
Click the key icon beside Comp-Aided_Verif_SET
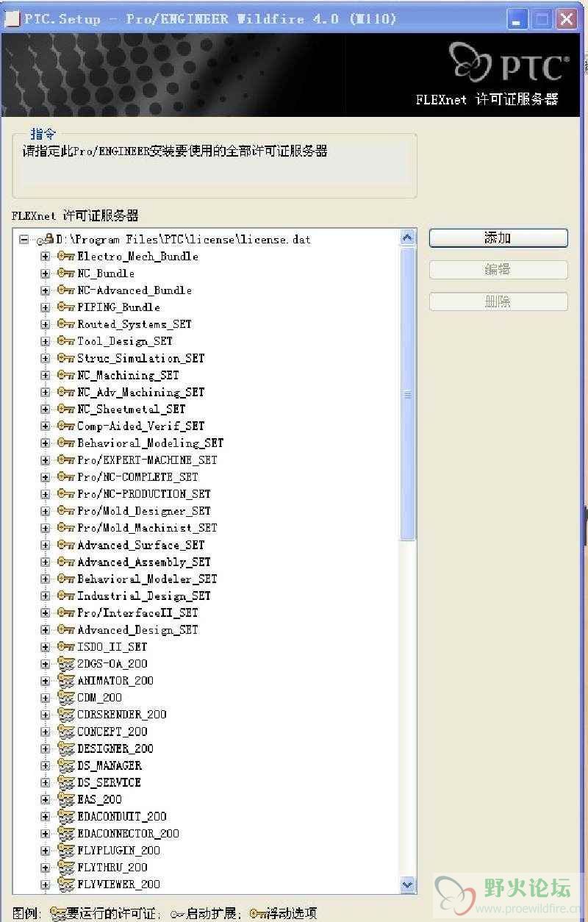tap(66, 426)
